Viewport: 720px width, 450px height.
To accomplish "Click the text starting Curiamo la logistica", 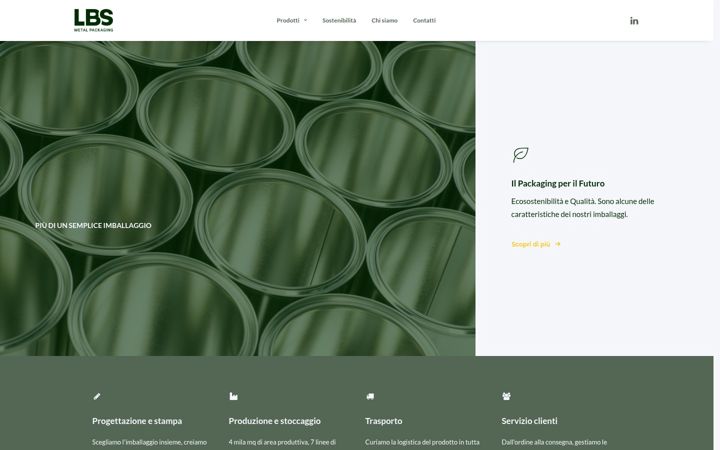I will coord(422,442).
